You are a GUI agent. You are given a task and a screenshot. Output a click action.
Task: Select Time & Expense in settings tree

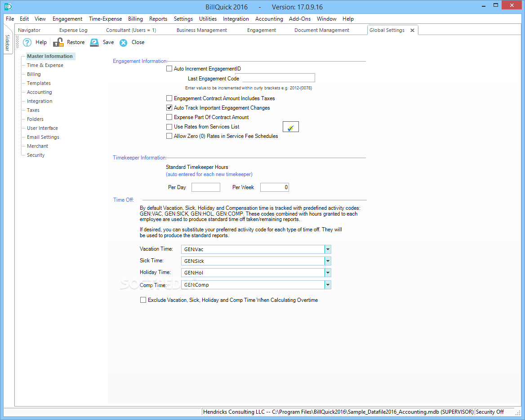tap(45, 65)
